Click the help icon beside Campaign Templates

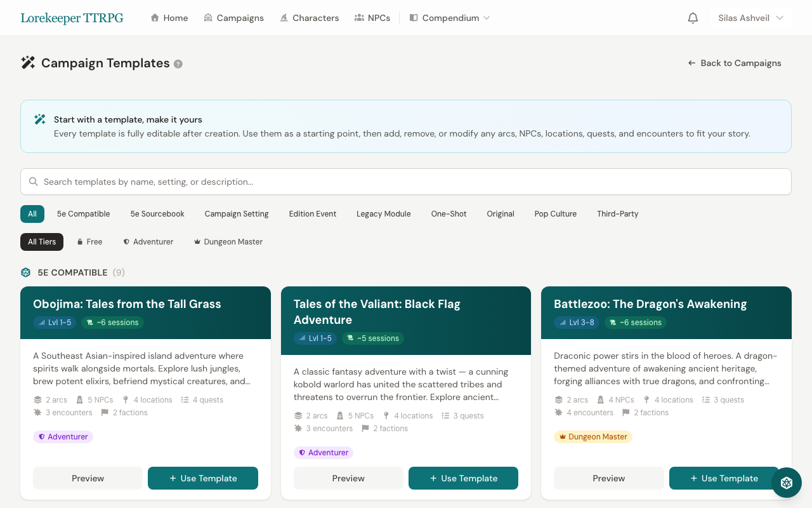tap(178, 63)
